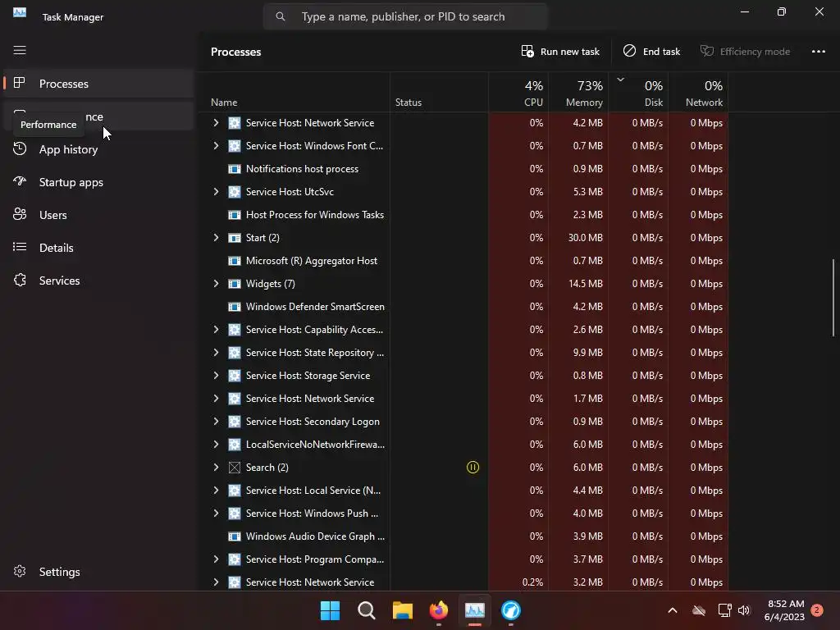Image resolution: width=840 pixels, height=630 pixels.
Task: Select Host Process for Windows Tasks row
Action: 466,215
